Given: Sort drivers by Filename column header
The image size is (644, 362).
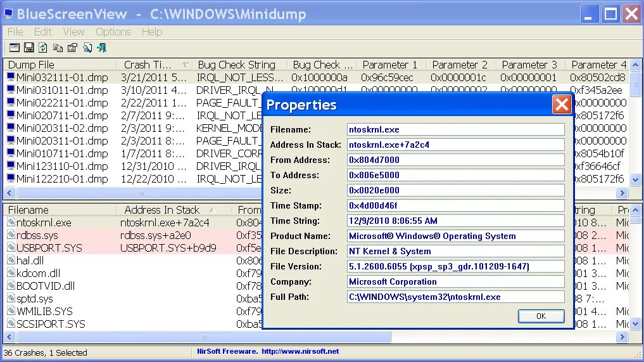Looking at the screenshot, I should click(x=60, y=210).
